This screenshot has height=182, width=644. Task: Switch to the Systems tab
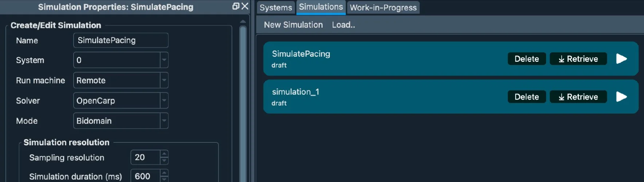click(x=276, y=8)
